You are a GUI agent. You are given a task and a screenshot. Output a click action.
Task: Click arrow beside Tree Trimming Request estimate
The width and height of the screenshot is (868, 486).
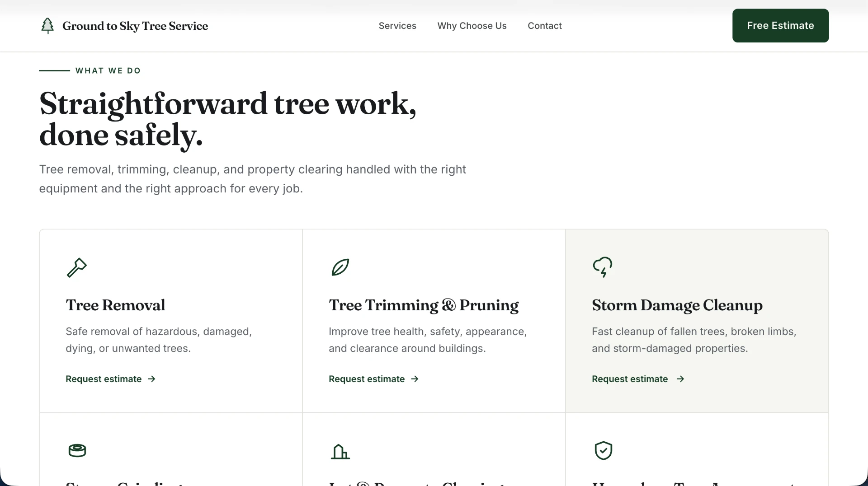coord(415,379)
